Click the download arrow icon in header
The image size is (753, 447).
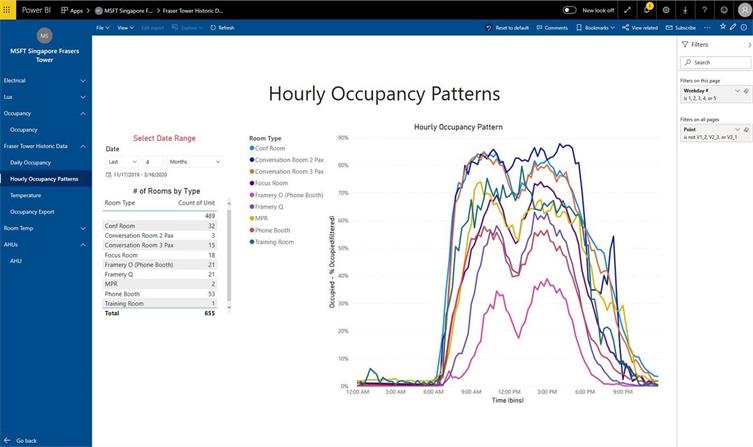[685, 9]
